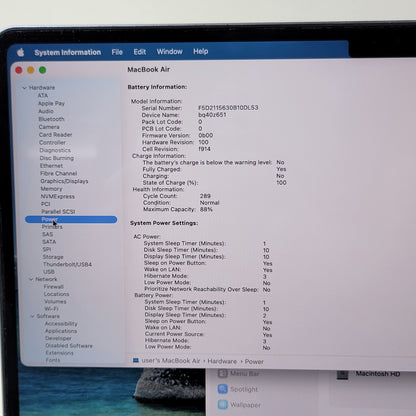This screenshot has width=416, height=416.
Task: Select Thunderbolt/USB4 in the sidebar
Action: coord(68,264)
